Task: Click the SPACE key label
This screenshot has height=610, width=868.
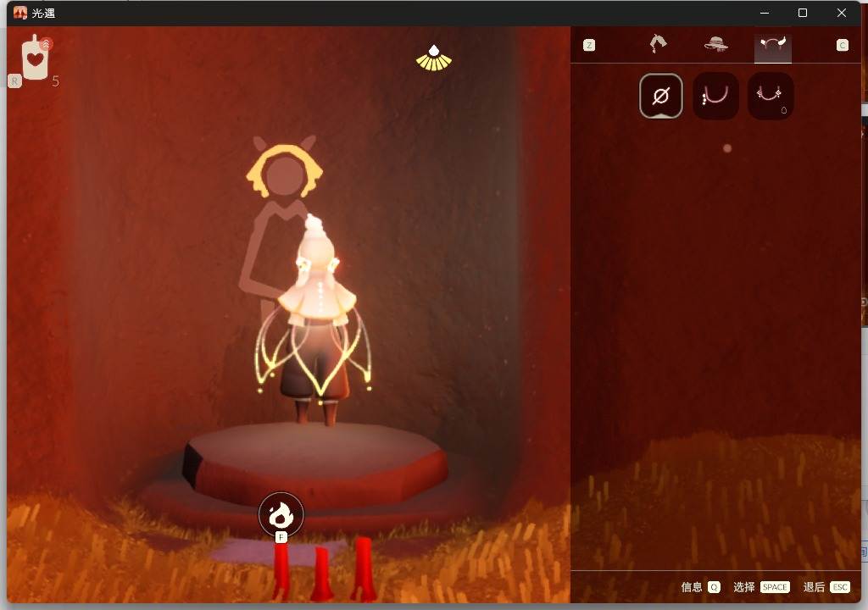Action: tap(775, 587)
